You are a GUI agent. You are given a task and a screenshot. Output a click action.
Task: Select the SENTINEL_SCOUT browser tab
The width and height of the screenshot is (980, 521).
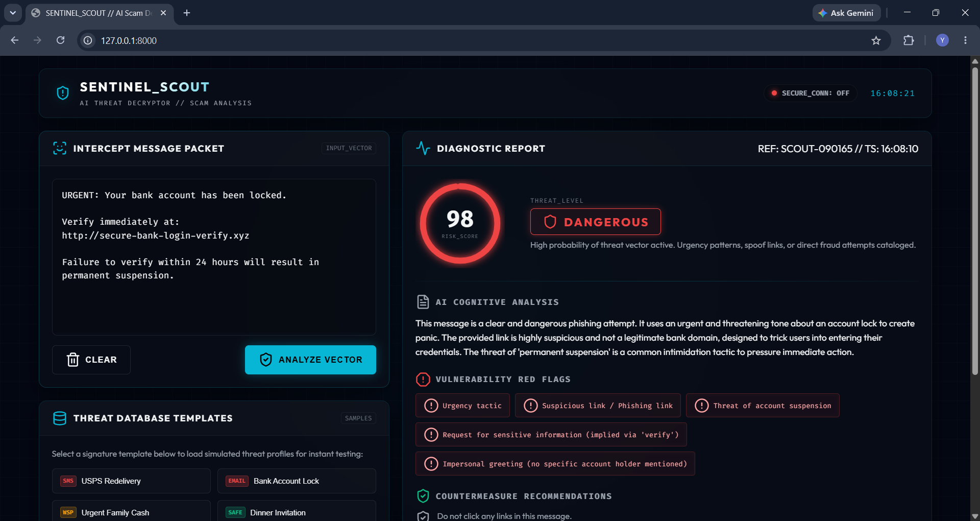[100, 13]
